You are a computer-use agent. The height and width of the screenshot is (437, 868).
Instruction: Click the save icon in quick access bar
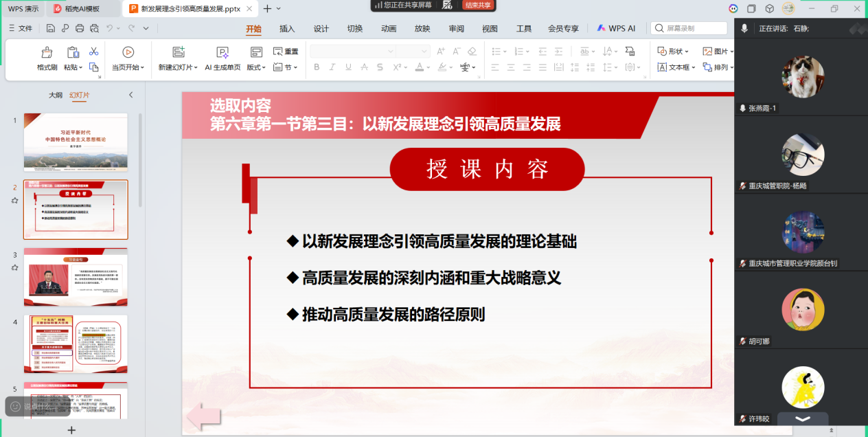pyautogui.click(x=51, y=28)
